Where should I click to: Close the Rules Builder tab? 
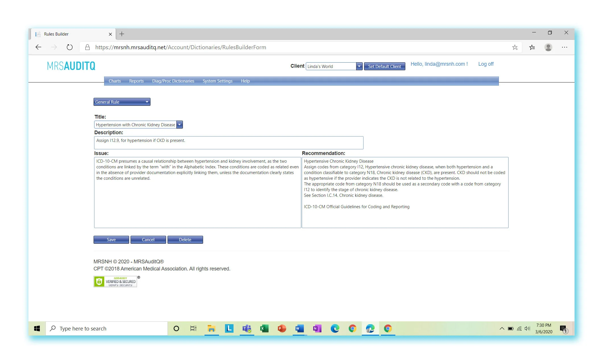[x=110, y=34]
